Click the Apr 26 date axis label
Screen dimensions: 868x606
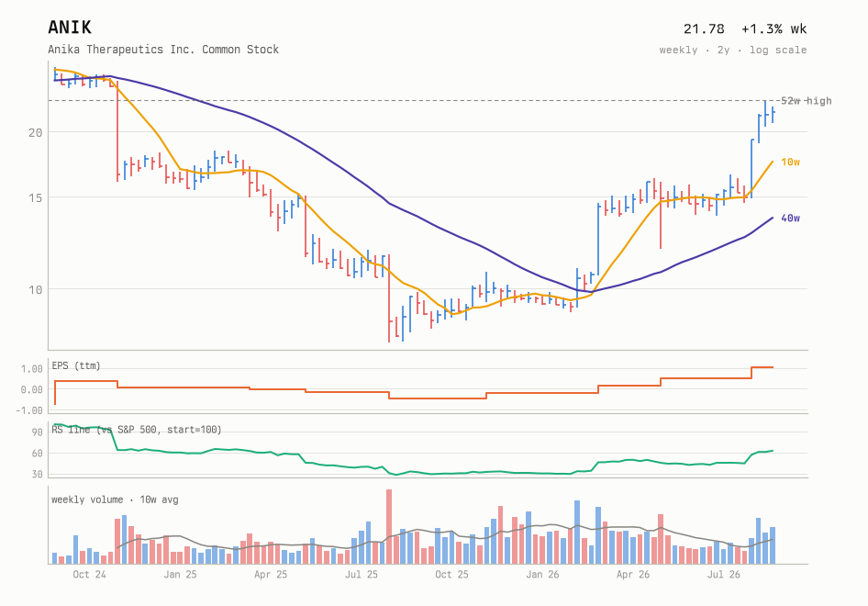(x=633, y=575)
